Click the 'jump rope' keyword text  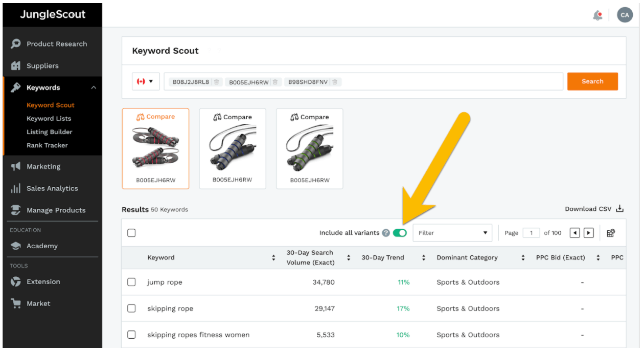click(165, 282)
